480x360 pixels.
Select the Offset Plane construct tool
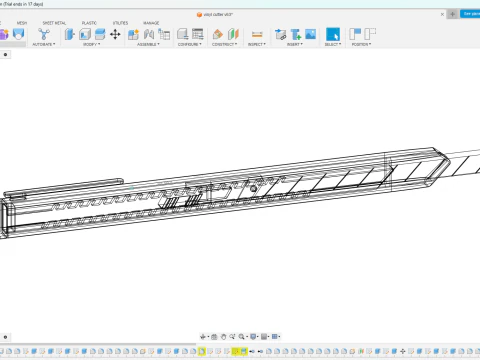218,34
